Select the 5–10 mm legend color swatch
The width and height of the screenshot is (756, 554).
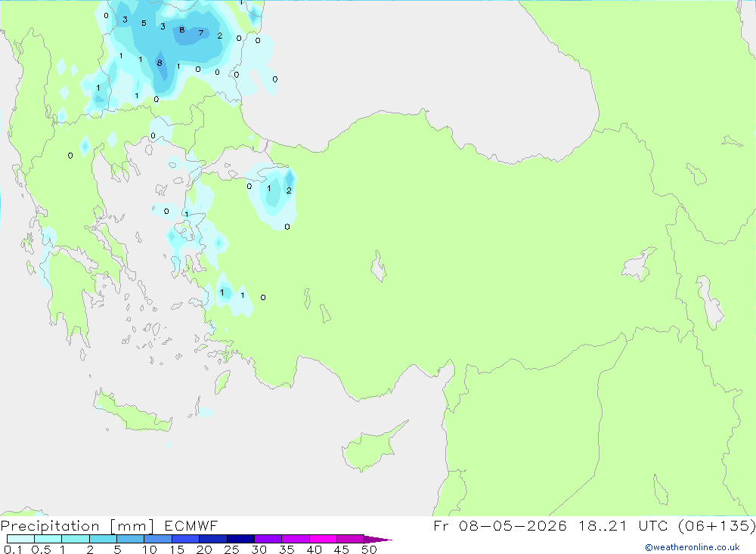pyautogui.click(x=130, y=539)
